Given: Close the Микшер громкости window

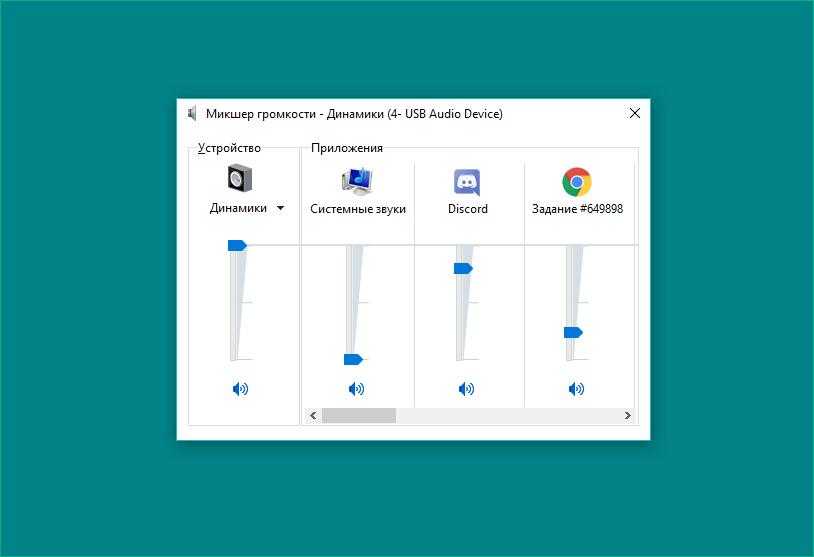Looking at the screenshot, I should [634, 114].
